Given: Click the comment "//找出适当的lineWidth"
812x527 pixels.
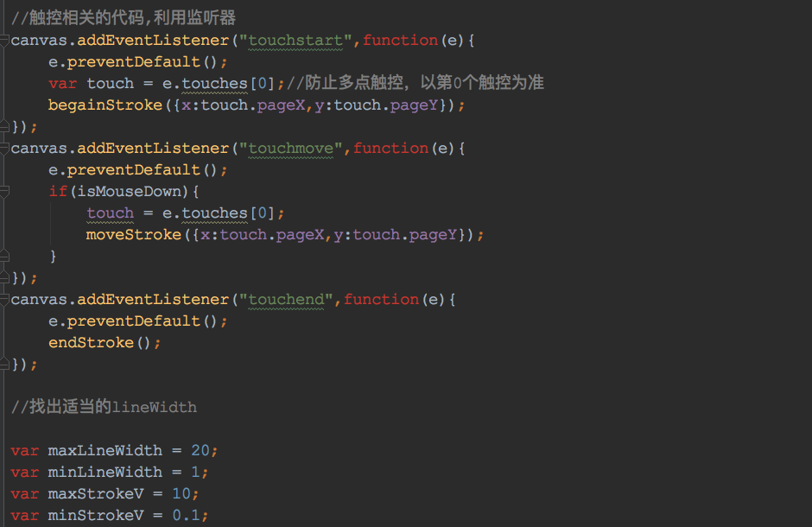Looking at the screenshot, I should click(104, 408).
